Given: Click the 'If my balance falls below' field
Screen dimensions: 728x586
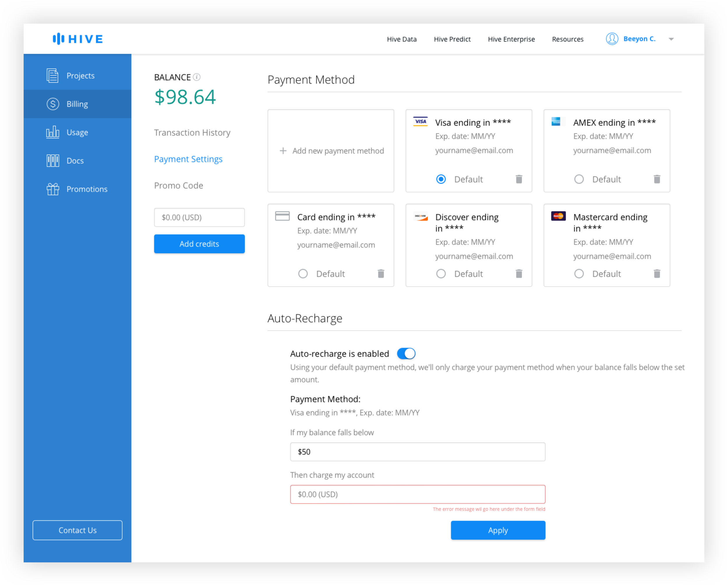Looking at the screenshot, I should (417, 452).
